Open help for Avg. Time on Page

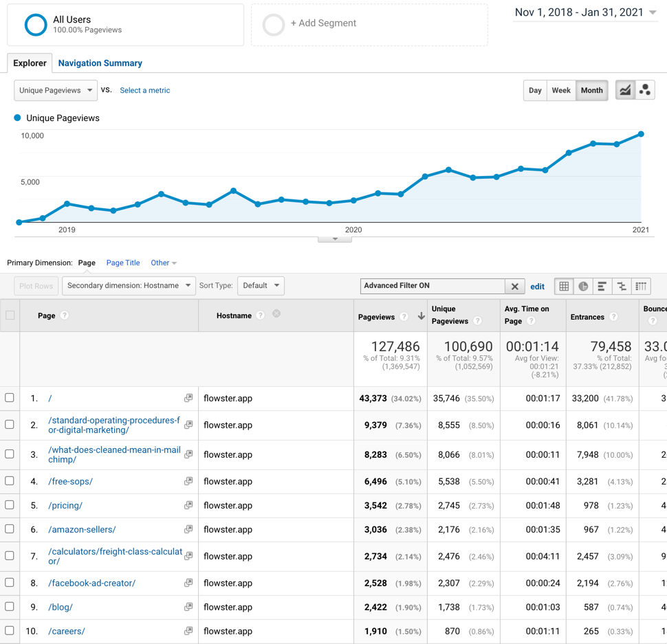point(531,321)
